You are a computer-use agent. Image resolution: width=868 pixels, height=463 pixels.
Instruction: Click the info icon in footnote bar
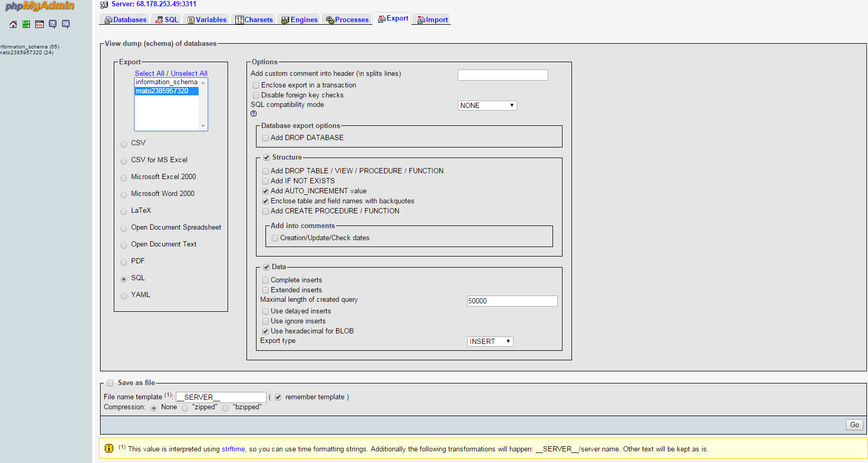tap(109, 448)
